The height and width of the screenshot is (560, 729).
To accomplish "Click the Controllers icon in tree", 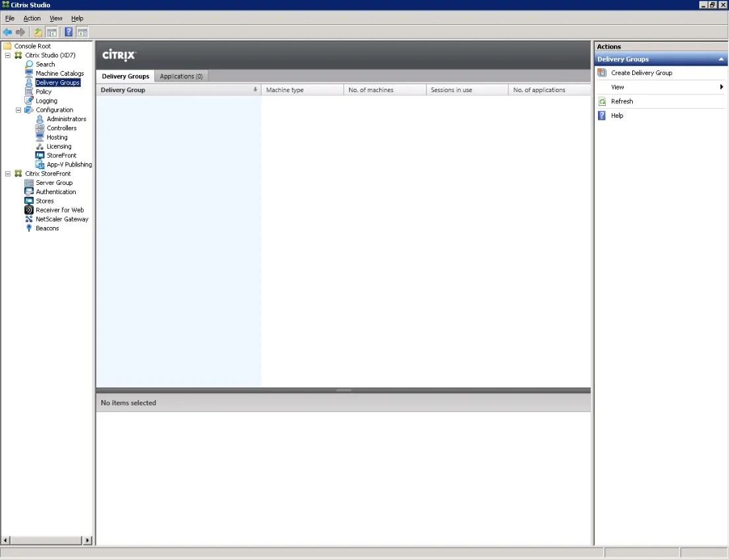I will tap(40, 128).
